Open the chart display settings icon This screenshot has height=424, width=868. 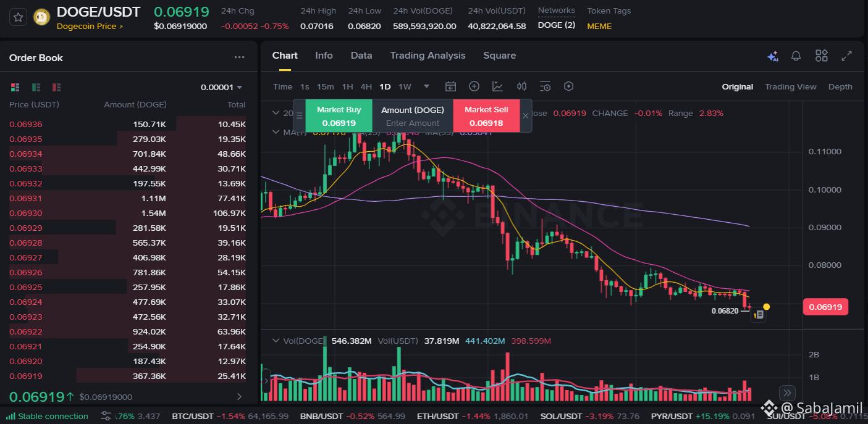545,86
